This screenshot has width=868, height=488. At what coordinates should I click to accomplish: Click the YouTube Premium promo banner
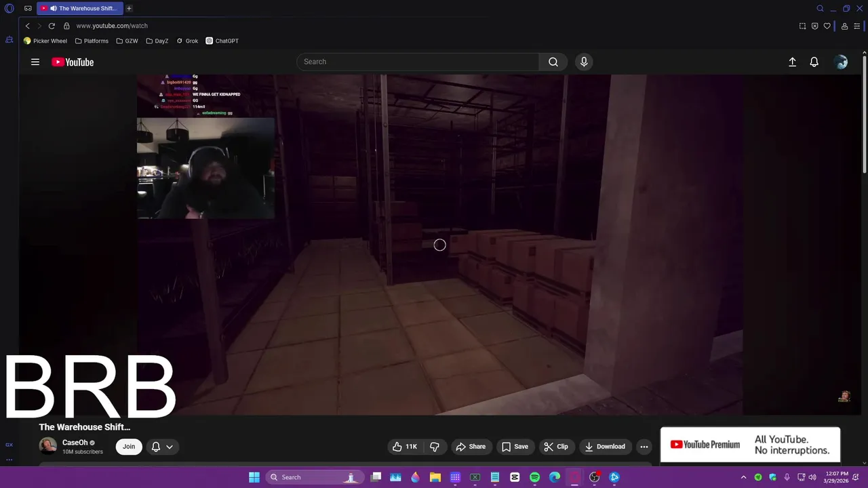750,445
